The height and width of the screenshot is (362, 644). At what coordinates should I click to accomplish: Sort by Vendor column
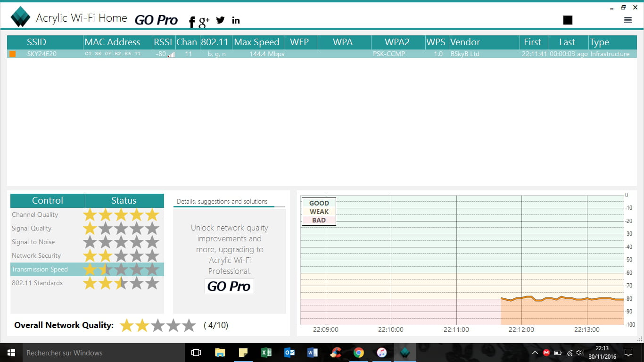coord(484,42)
